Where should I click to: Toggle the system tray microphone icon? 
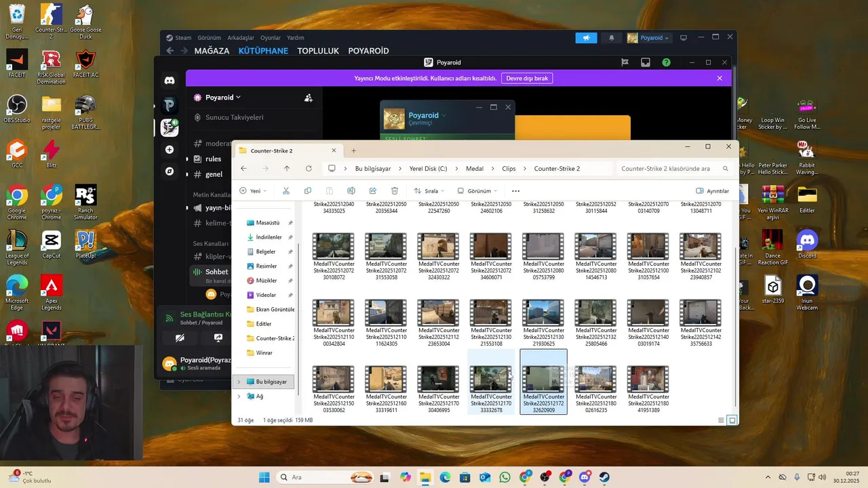coord(797,477)
